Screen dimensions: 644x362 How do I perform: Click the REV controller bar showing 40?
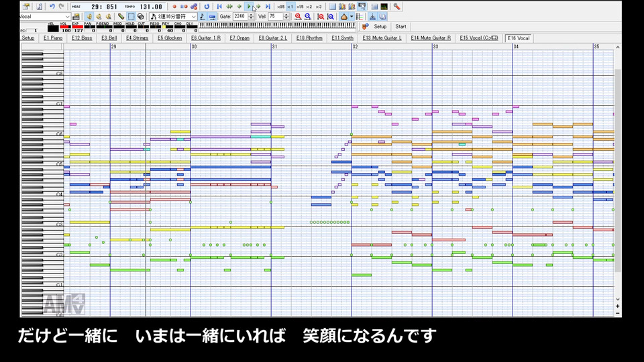point(168,28)
